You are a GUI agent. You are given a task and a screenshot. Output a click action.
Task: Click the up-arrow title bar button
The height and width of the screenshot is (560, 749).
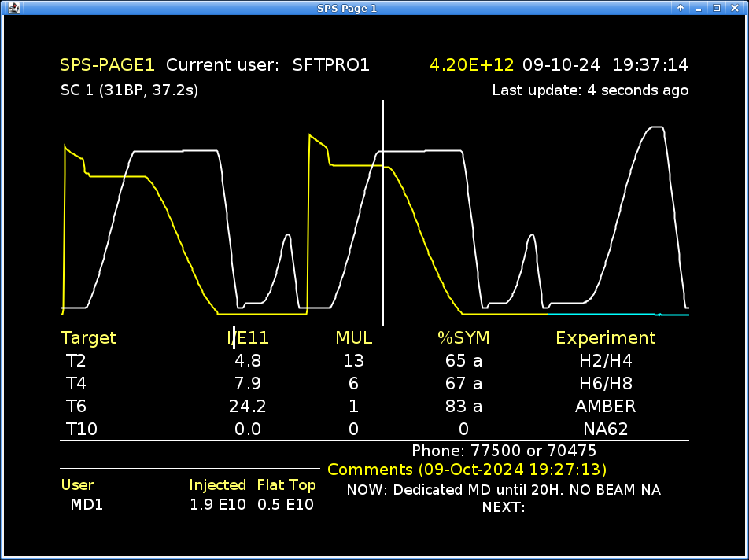point(680,8)
